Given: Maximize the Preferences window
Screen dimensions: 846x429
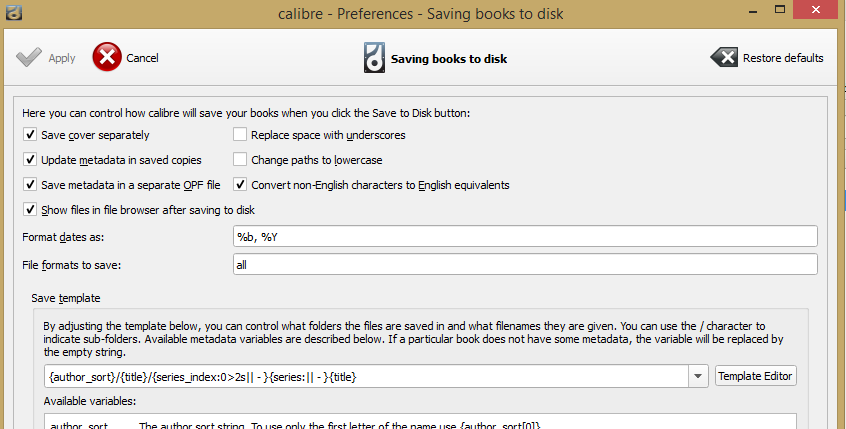Looking at the screenshot, I should tap(780, 9).
